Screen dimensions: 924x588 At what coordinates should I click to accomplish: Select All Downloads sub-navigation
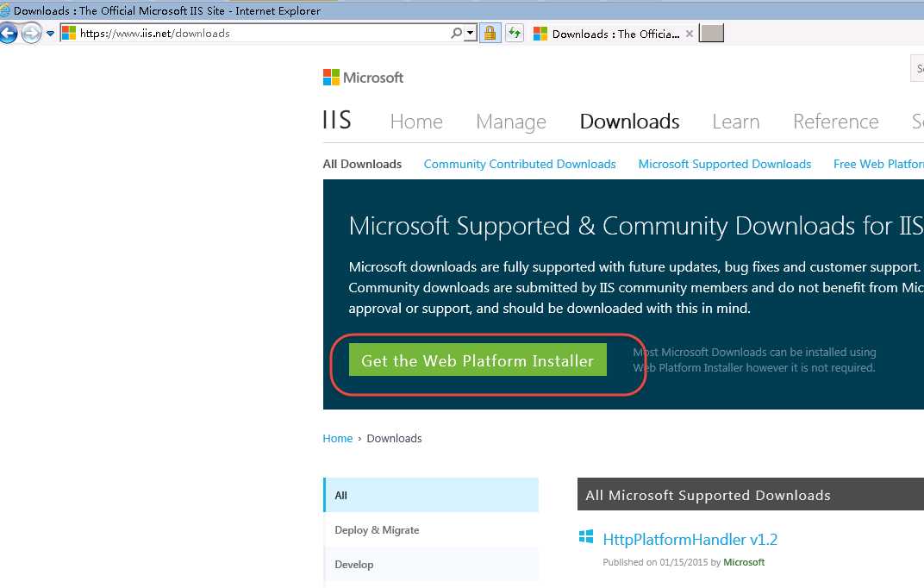[x=362, y=164]
